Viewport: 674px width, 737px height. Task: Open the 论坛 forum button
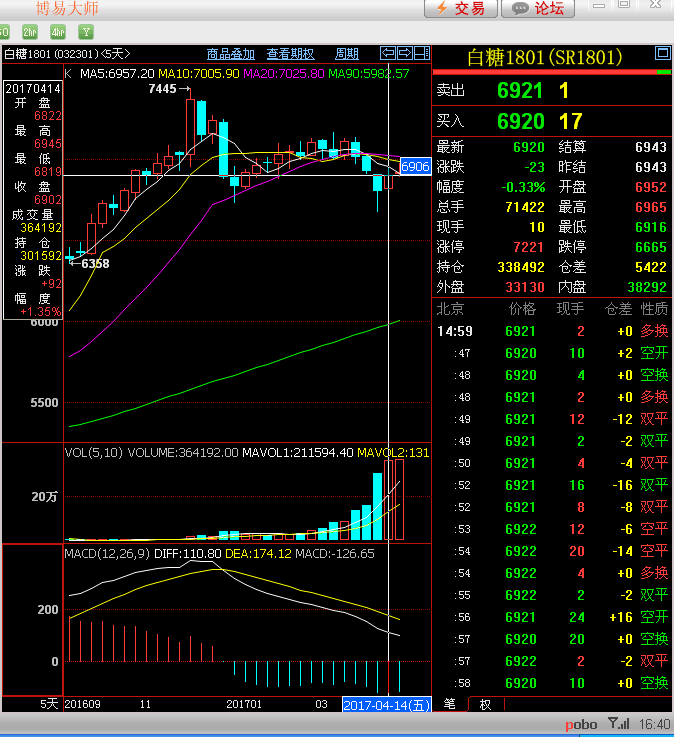(x=538, y=9)
